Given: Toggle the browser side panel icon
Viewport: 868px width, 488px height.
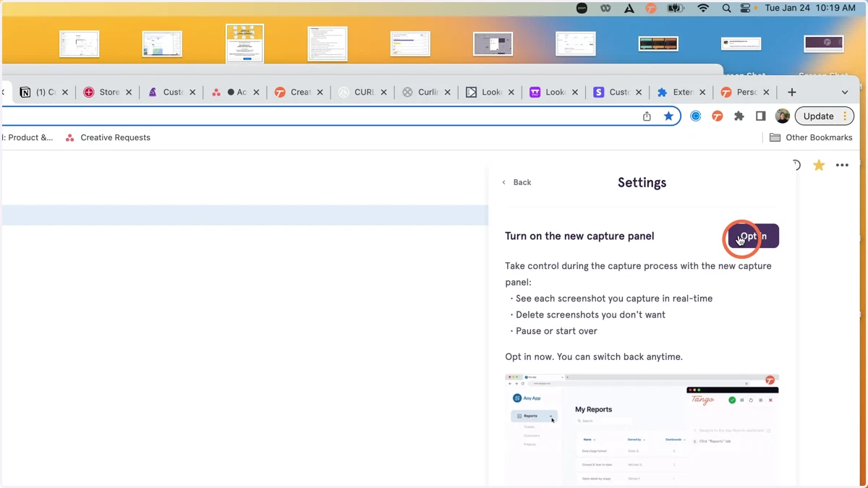Looking at the screenshot, I should tap(760, 116).
